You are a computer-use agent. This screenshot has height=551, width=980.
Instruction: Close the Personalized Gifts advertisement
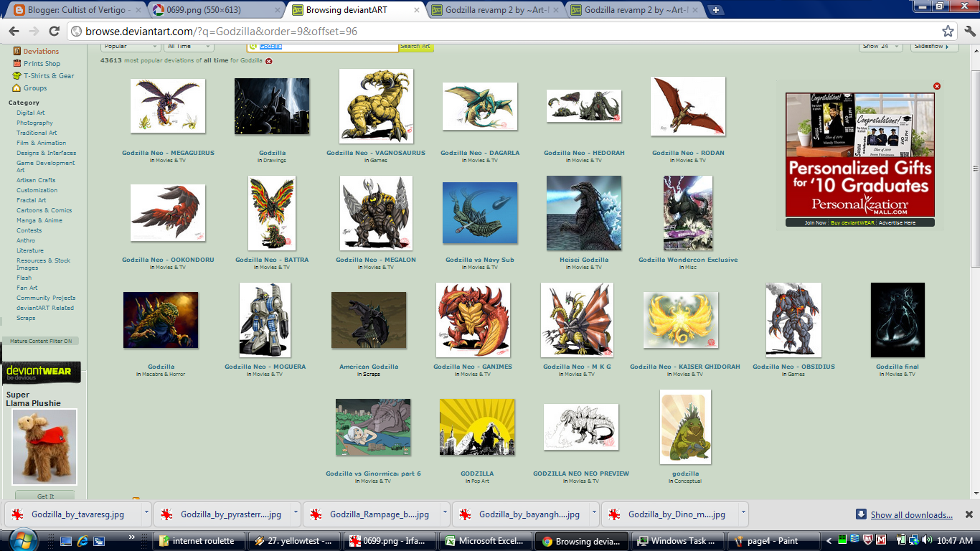[936, 86]
